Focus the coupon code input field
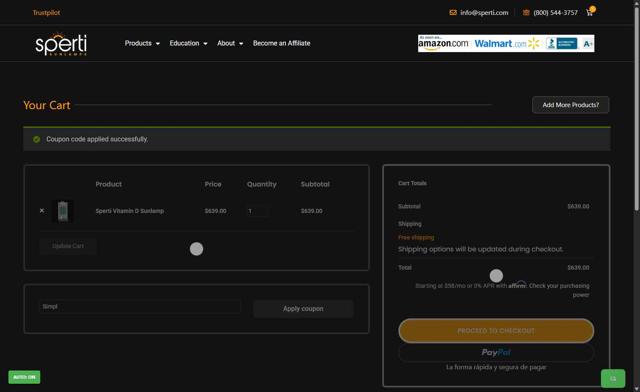 (x=140, y=307)
